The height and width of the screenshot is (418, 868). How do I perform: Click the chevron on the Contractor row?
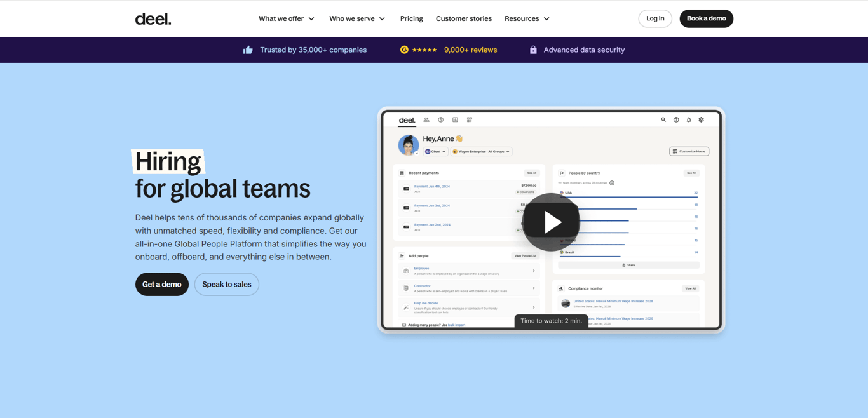pyautogui.click(x=534, y=288)
